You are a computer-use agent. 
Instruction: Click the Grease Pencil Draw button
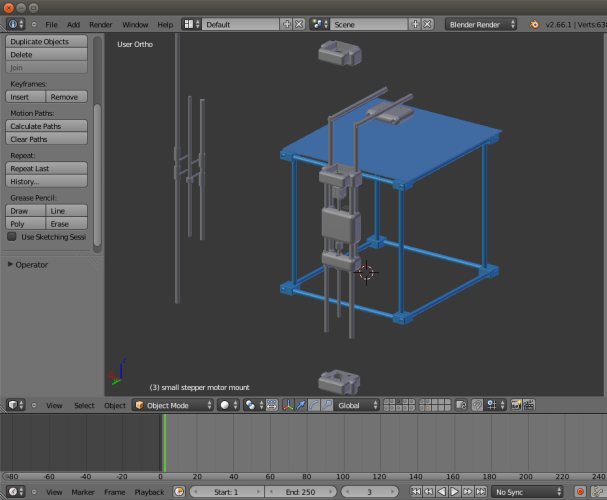point(26,211)
